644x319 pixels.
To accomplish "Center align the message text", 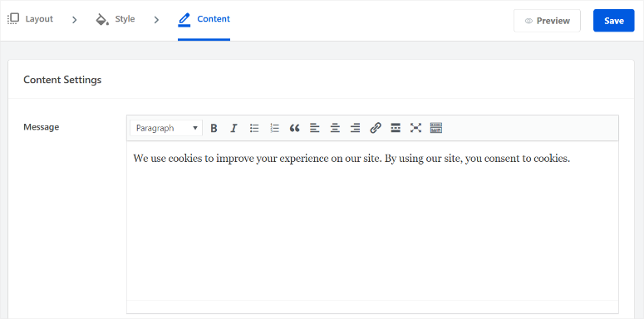I will coord(335,128).
